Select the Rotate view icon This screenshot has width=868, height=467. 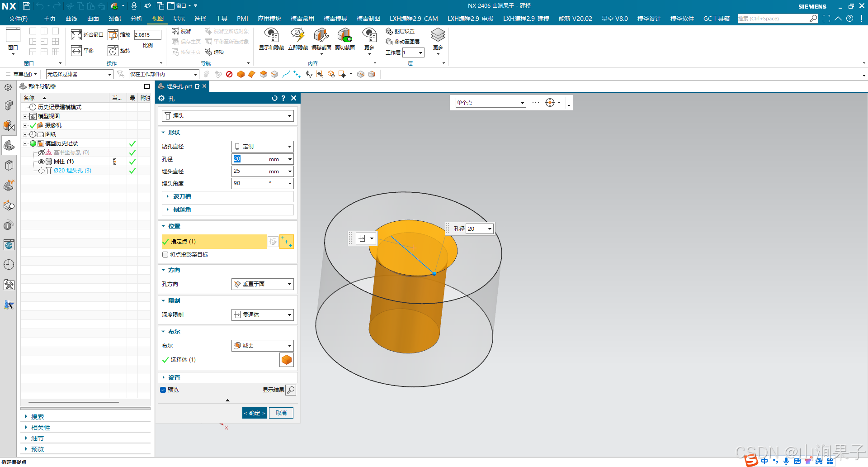(113, 51)
